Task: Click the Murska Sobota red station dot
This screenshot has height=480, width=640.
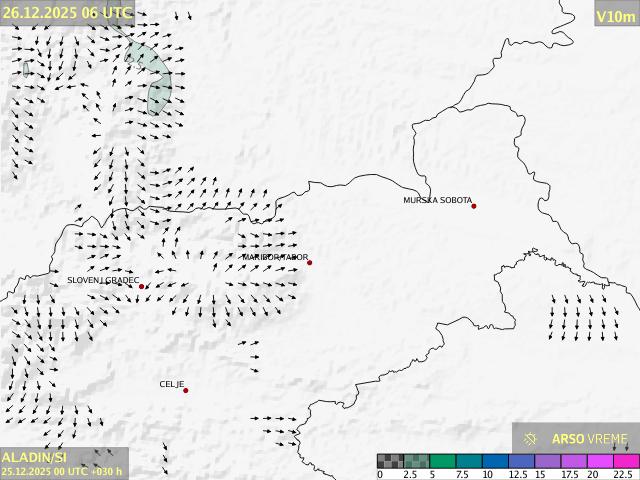Action: coord(474,206)
